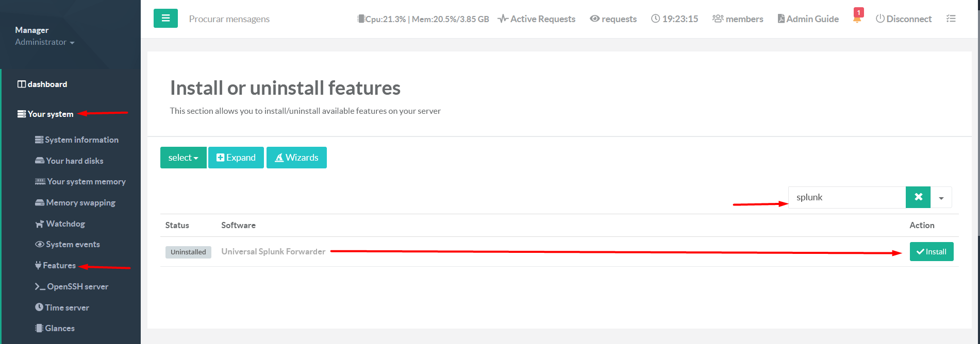Open Your hard disks
This screenshot has height=344, width=980.
(69, 161)
